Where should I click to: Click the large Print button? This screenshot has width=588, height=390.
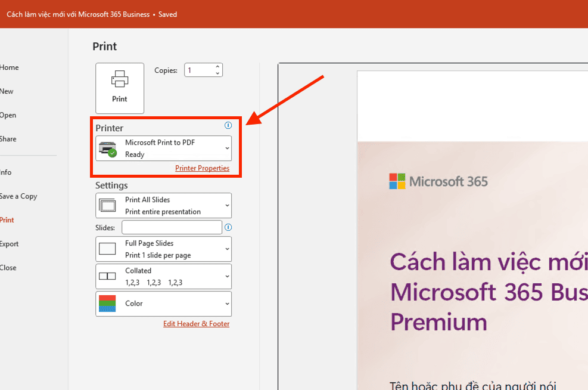click(120, 88)
